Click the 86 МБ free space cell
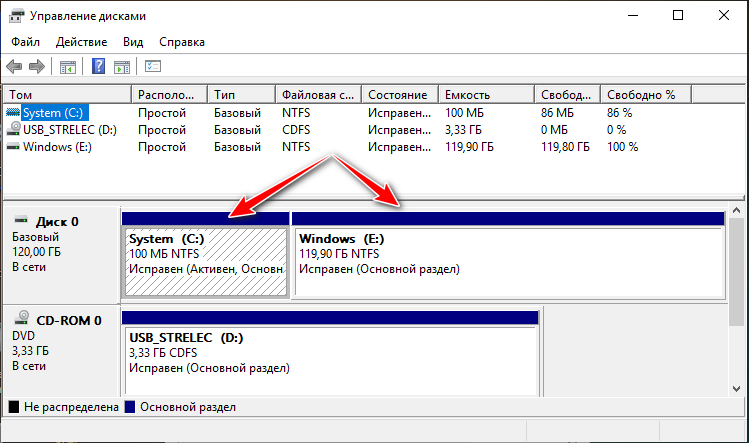 tap(557, 113)
